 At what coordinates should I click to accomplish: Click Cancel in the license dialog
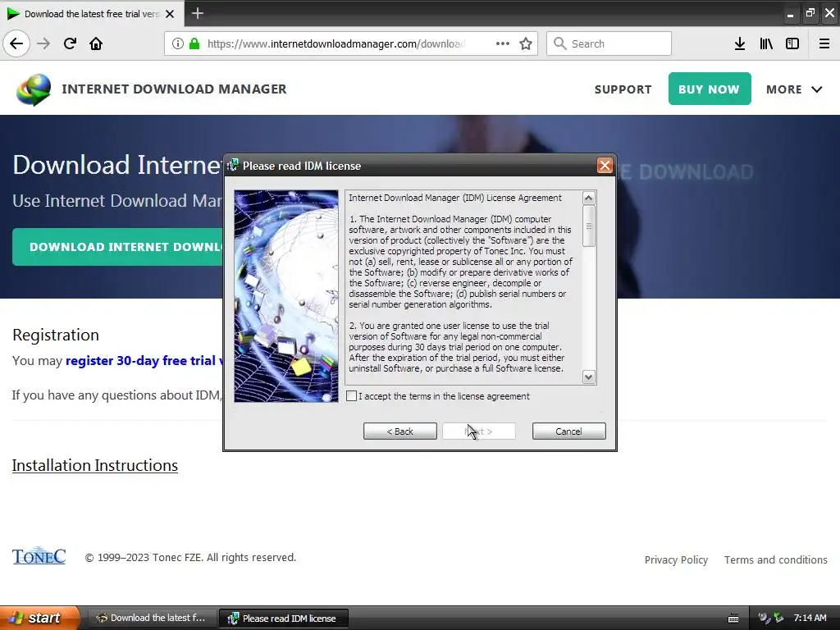(569, 431)
